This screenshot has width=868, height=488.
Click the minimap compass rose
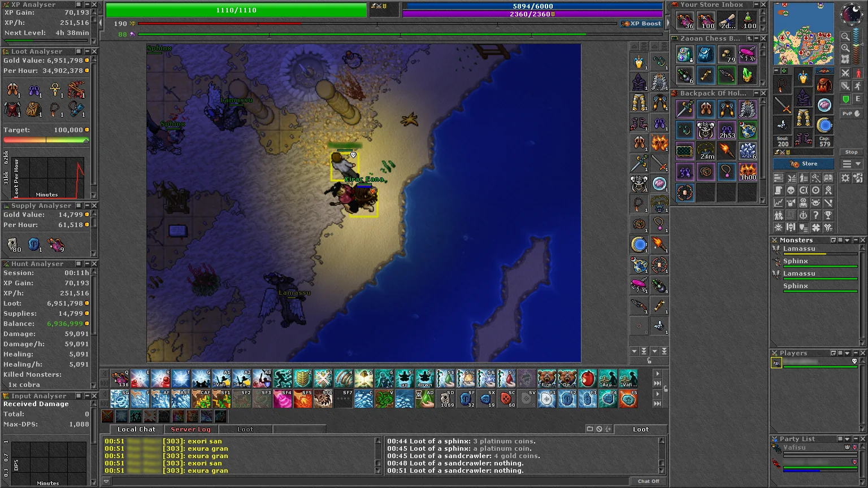(852, 15)
